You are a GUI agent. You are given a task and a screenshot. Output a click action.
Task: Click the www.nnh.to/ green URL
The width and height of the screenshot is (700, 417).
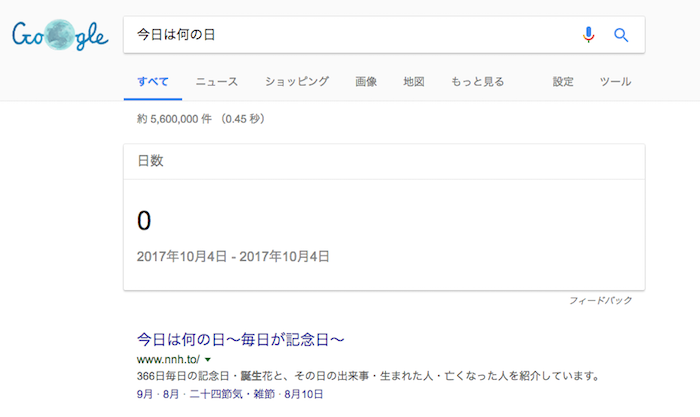167,359
